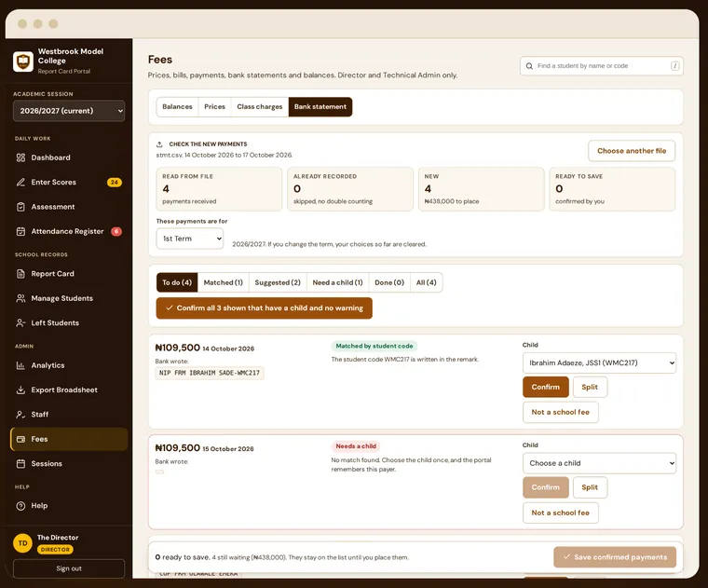Open Dashboard from the sidebar grid icon
This screenshot has height=588, width=708.
20,157
